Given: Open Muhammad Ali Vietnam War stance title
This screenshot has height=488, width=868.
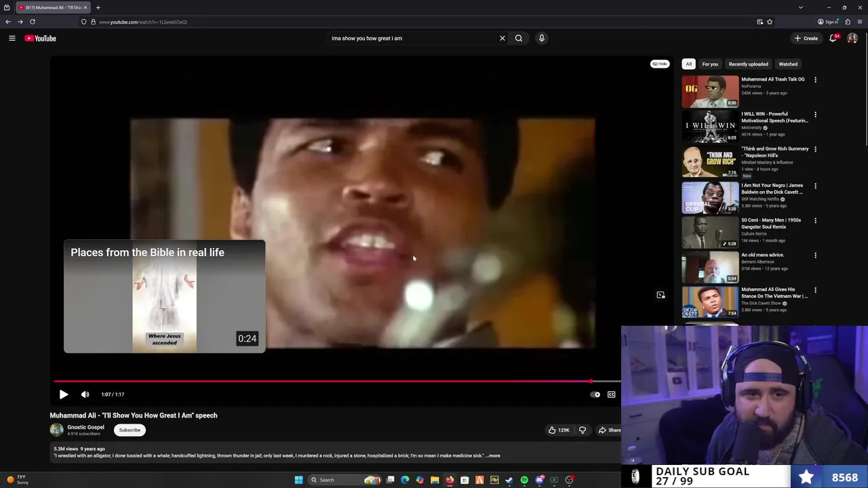Looking at the screenshot, I should [774, 293].
